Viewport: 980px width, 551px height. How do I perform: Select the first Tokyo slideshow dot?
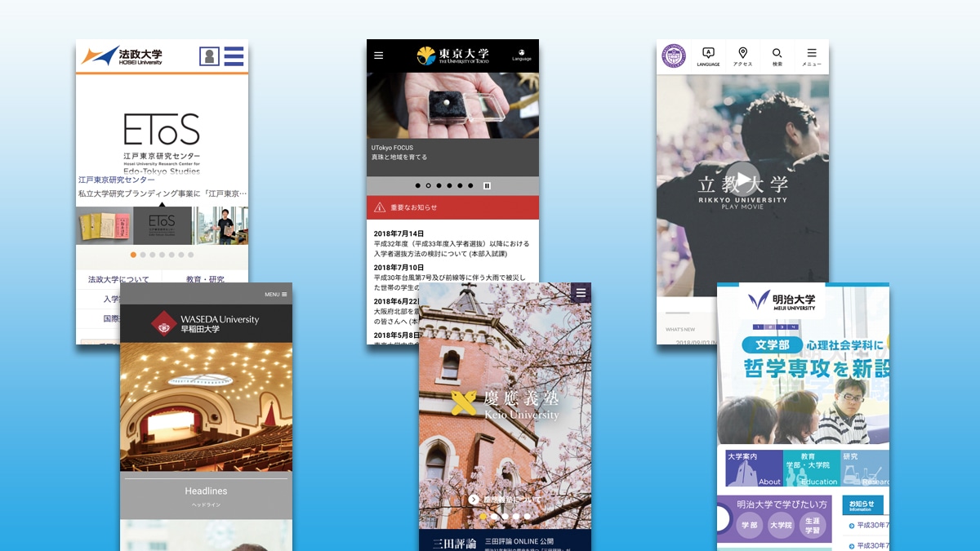point(417,185)
